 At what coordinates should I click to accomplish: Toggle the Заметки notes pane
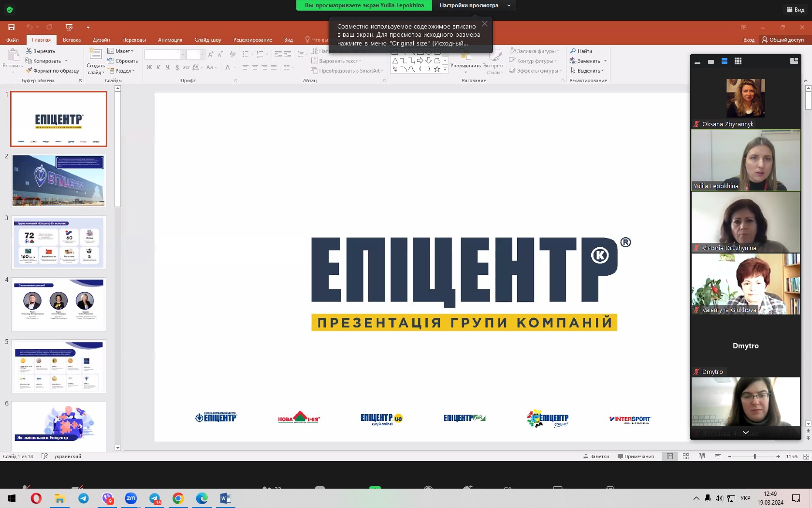coord(596,456)
